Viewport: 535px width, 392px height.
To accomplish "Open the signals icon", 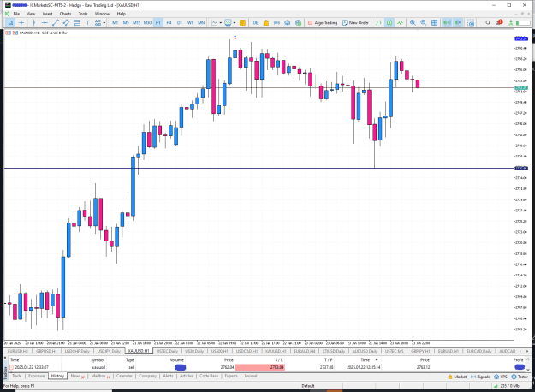I will 276,23.
